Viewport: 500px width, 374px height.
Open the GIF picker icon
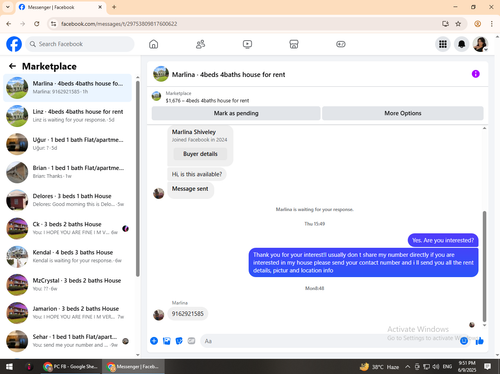click(x=191, y=341)
